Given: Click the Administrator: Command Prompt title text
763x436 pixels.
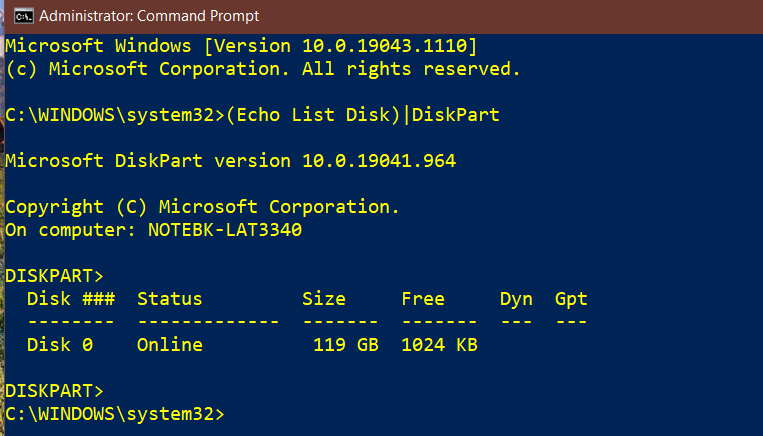Looking at the screenshot, I should (x=149, y=16).
